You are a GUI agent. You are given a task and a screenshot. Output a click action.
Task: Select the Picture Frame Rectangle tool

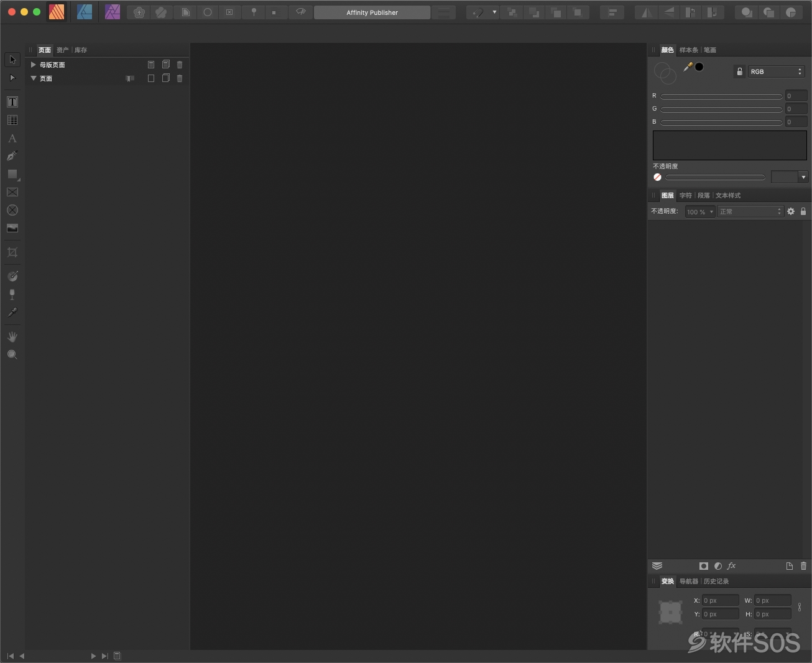click(x=12, y=192)
